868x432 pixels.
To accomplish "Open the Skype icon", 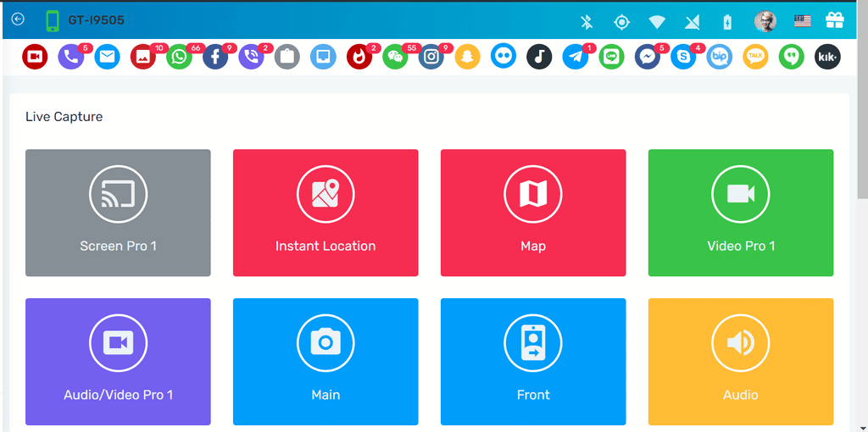I will [684, 57].
